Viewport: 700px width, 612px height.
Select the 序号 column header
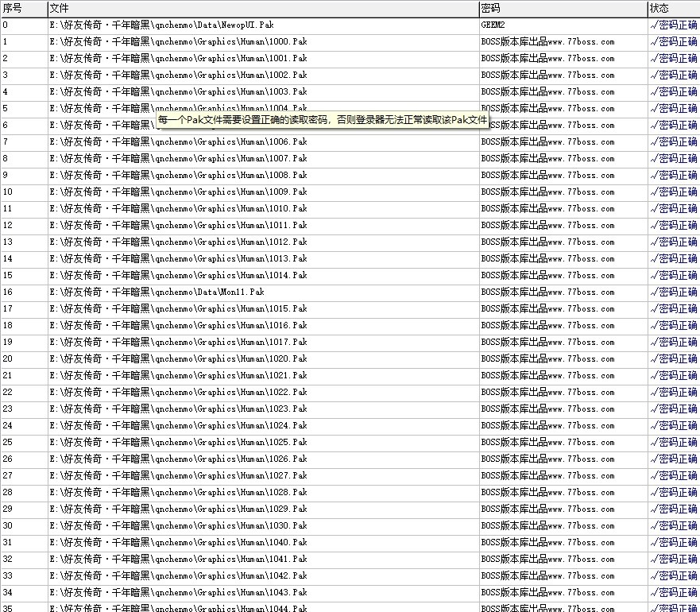[24, 9]
